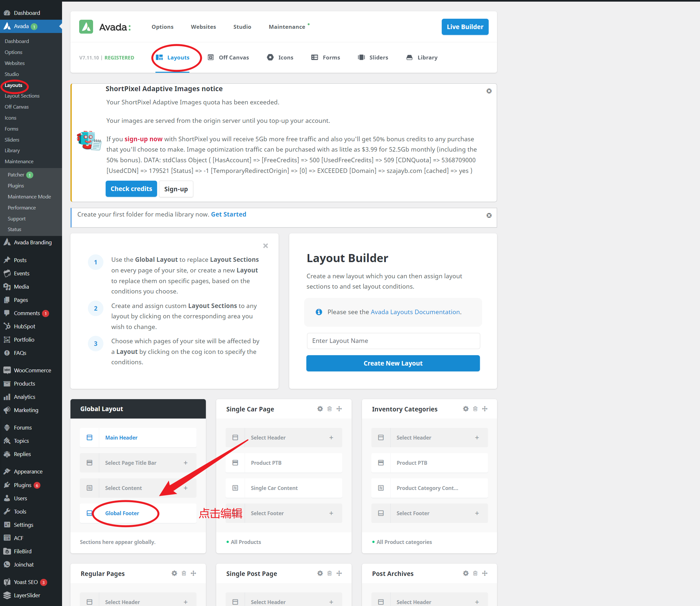
Task: Select the Studio tab in top navigation
Action: (242, 27)
